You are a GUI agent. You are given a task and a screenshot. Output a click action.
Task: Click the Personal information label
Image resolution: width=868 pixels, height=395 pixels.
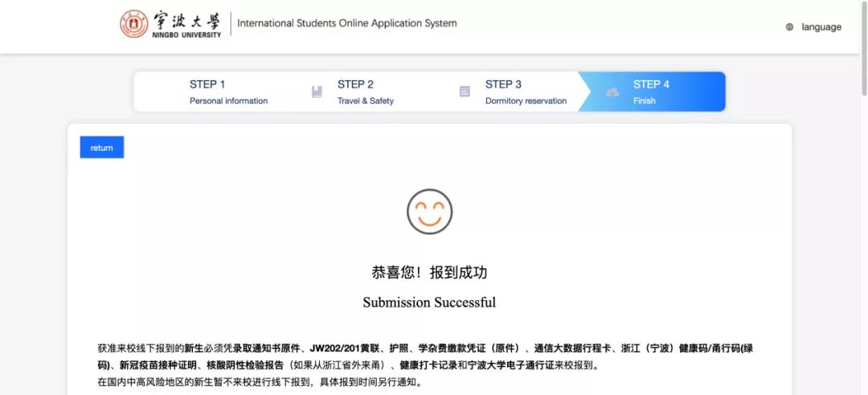[228, 101]
